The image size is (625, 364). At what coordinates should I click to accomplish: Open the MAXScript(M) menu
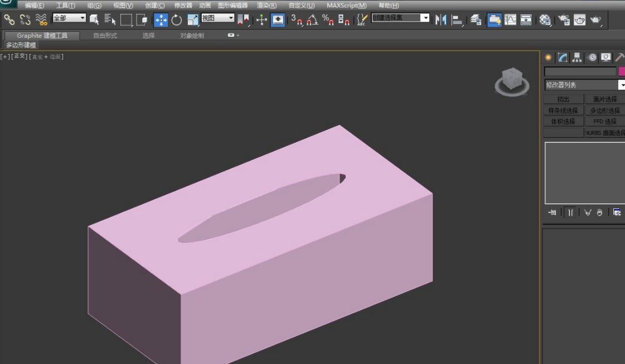(x=346, y=6)
